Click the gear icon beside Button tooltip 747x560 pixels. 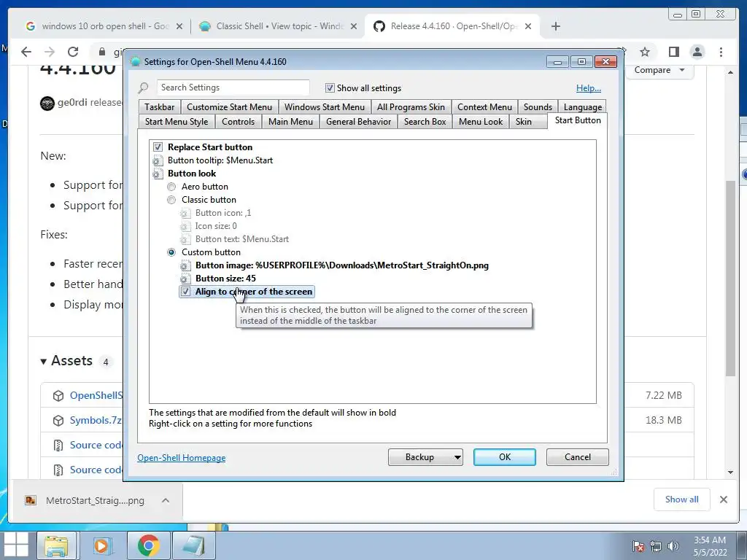(x=158, y=160)
